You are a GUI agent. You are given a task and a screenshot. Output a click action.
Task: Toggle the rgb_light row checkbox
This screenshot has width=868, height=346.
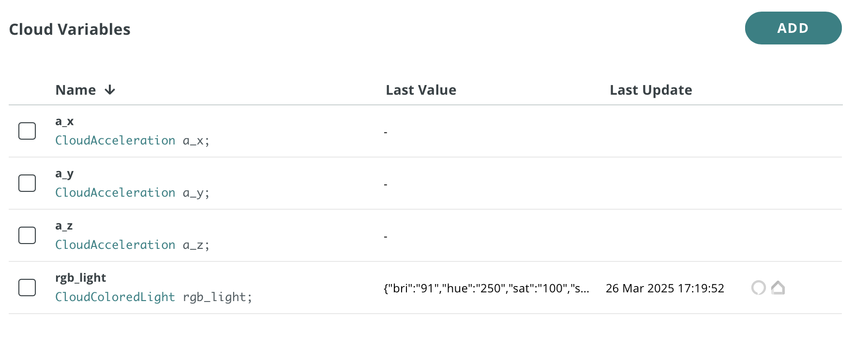[x=27, y=288]
